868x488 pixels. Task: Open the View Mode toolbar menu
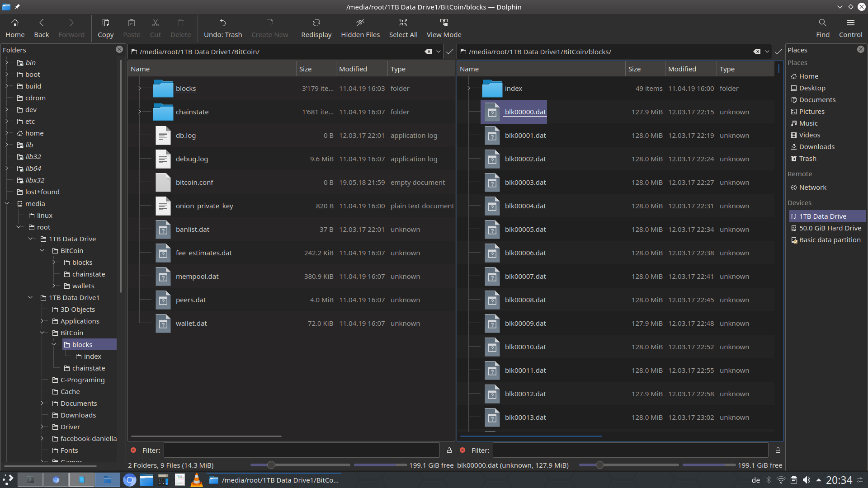444,28
